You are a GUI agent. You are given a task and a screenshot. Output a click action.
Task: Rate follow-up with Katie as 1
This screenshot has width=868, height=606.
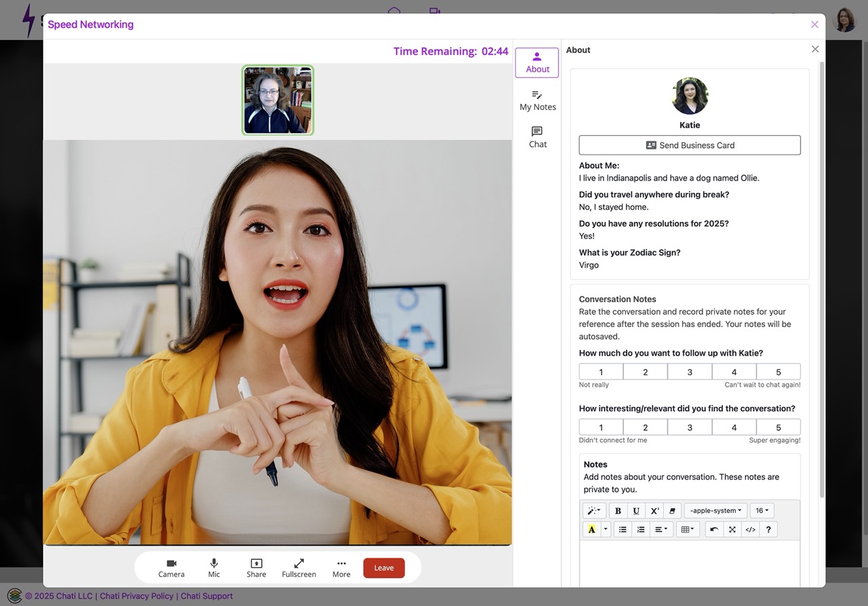[601, 372]
